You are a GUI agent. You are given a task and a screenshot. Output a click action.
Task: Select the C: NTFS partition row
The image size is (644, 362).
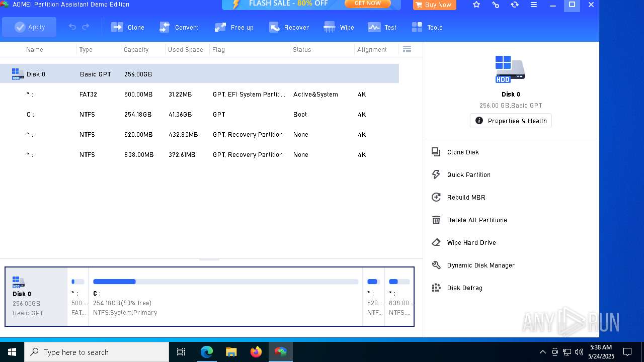click(x=199, y=114)
